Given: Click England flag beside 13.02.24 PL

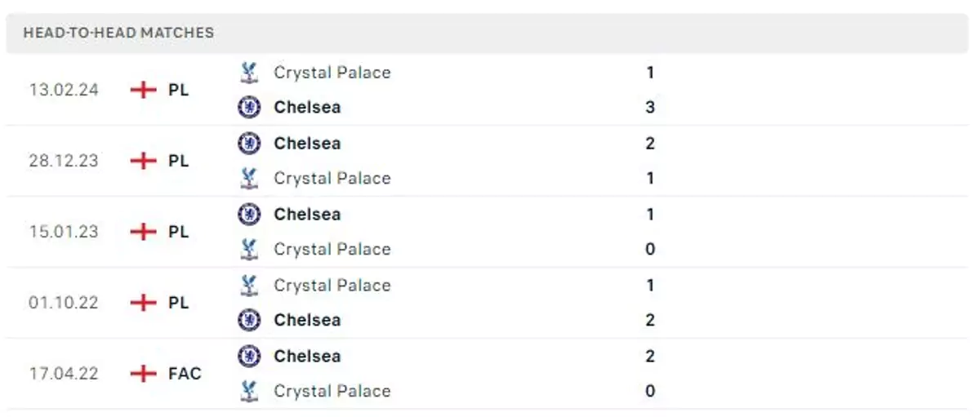Looking at the screenshot, I should click(x=144, y=90).
